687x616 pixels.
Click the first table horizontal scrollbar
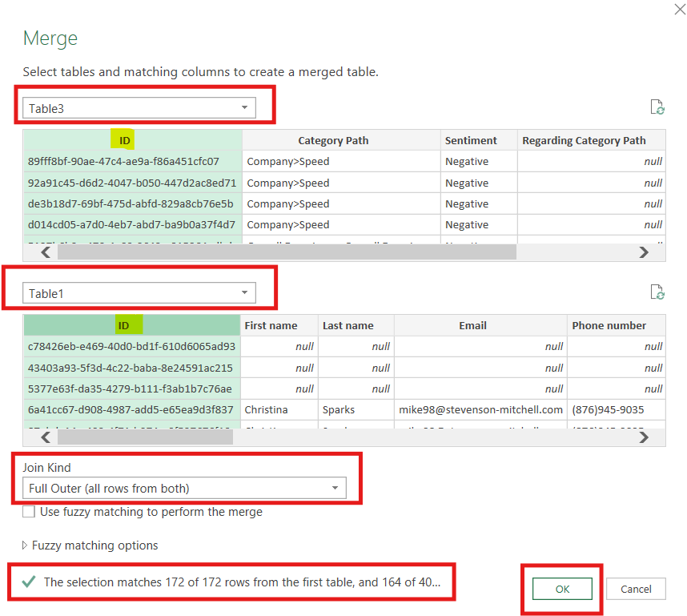(x=287, y=252)
